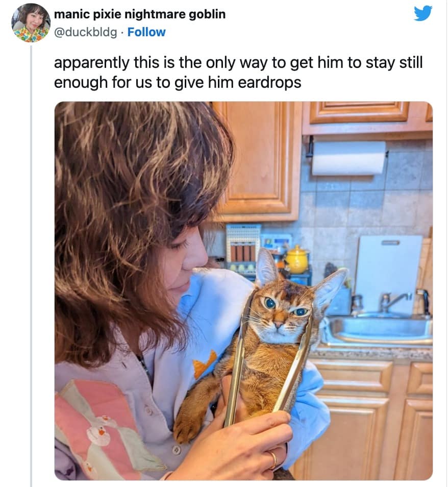Click the yellow pot in the photo
Viewport: 448px width, 487px height.
pyautogui.click(x=297, y=259)
